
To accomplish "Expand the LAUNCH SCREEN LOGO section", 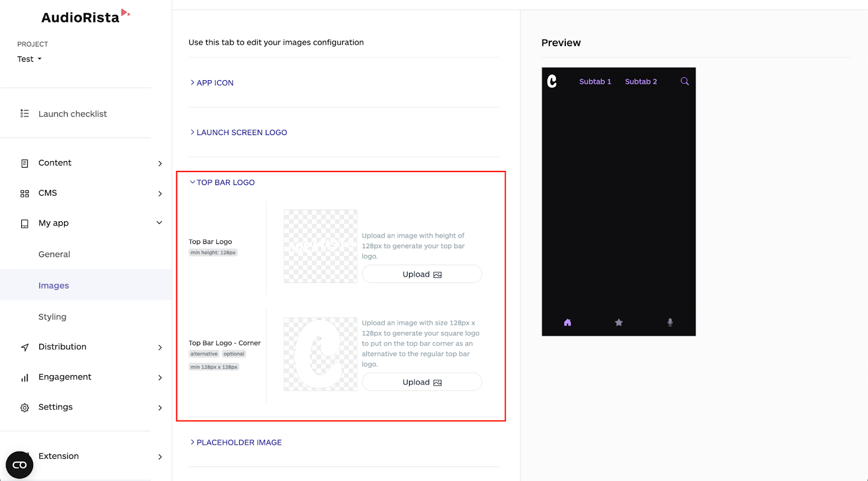I will (x=239, y=132).
